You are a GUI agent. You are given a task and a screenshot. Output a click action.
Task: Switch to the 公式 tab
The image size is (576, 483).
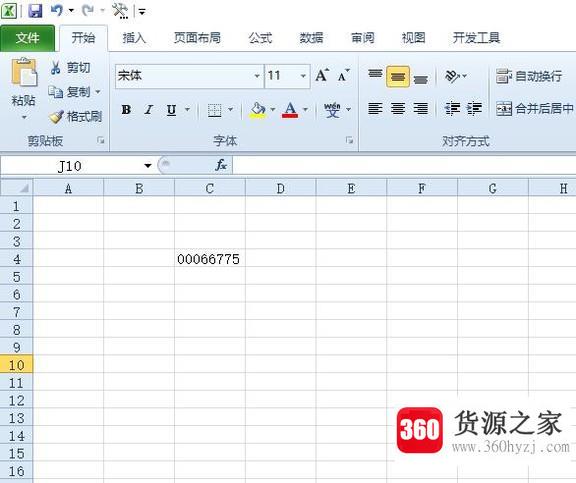click(260, 38)
